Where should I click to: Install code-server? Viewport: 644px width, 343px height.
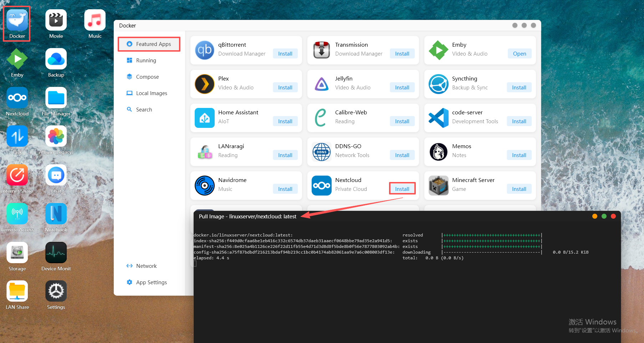(519, 121)
